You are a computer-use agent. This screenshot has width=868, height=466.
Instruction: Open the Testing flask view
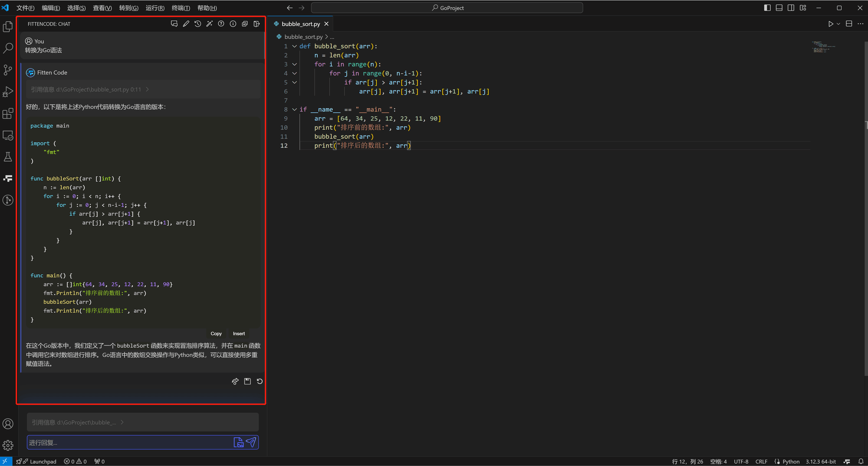click(x=8, y=157)
